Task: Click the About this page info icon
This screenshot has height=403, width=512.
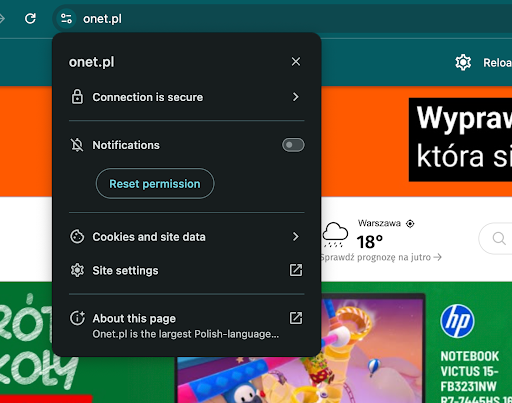Action: pyautogui.click(x=77, y=318)
